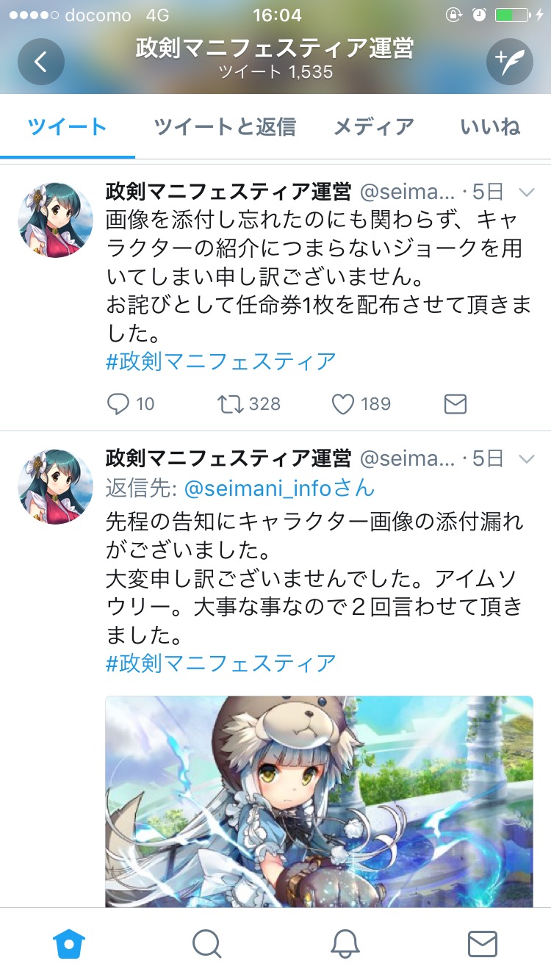View the attached character image
This screenshot has height=980, width=551.
320,801
